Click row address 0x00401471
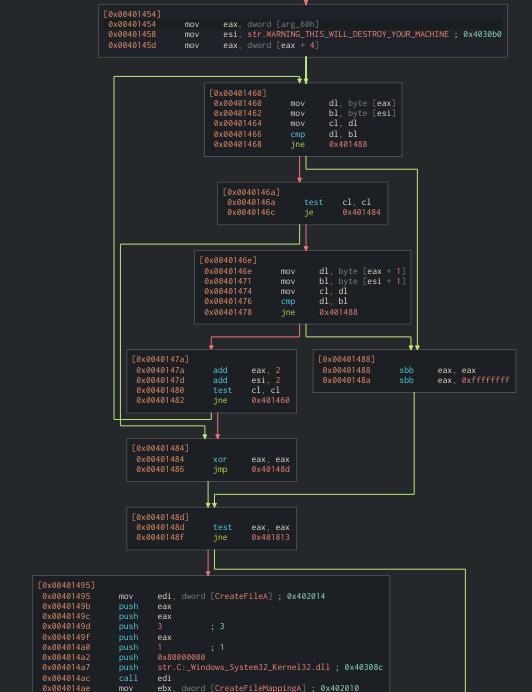Viewport: 532px width, 692px height. (x=228, y=282)
